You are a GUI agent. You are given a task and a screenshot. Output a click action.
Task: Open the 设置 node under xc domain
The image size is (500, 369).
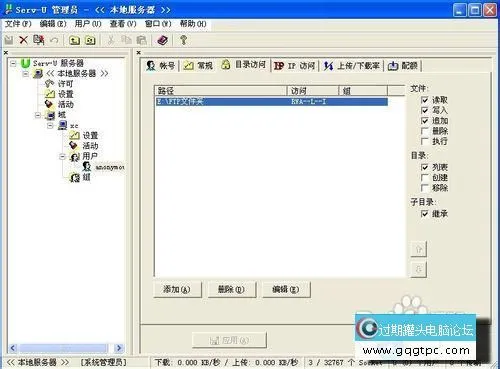[x=84, y=135]
